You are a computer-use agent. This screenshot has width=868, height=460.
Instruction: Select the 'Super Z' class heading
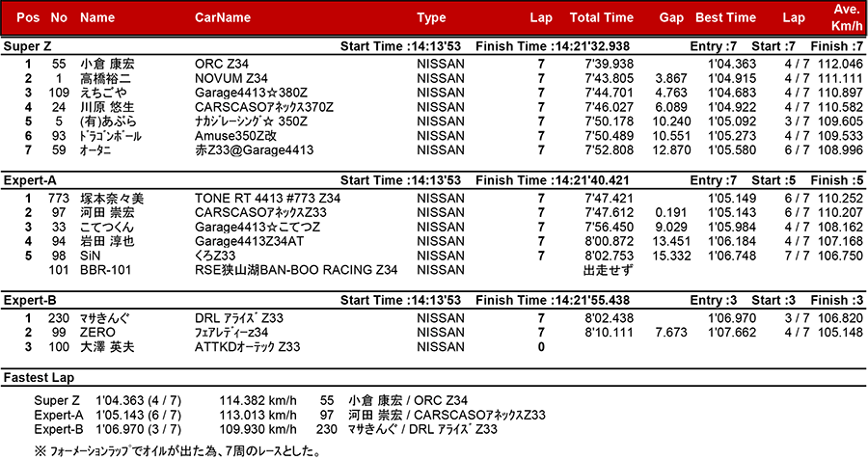pos(27,46)
